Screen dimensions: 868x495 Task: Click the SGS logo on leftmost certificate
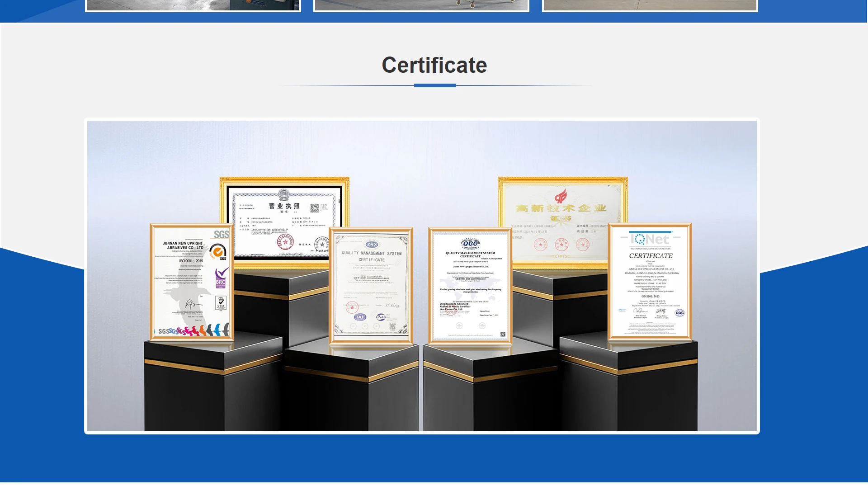point(221,234)
